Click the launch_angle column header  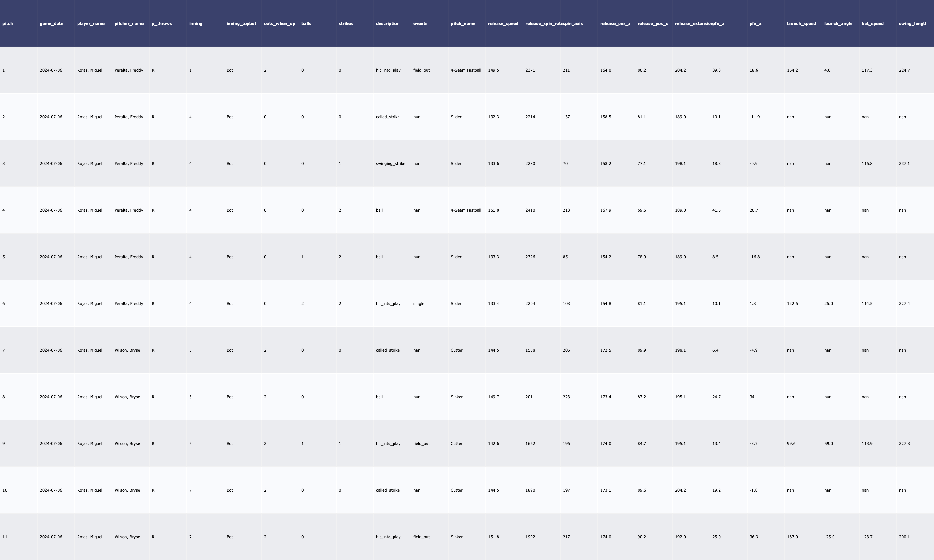point(838,23)
